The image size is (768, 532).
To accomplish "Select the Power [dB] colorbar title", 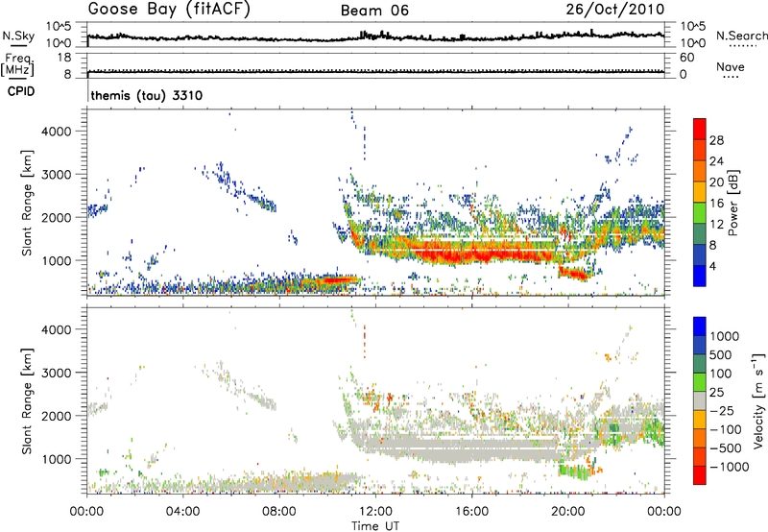I will (733, 203).
